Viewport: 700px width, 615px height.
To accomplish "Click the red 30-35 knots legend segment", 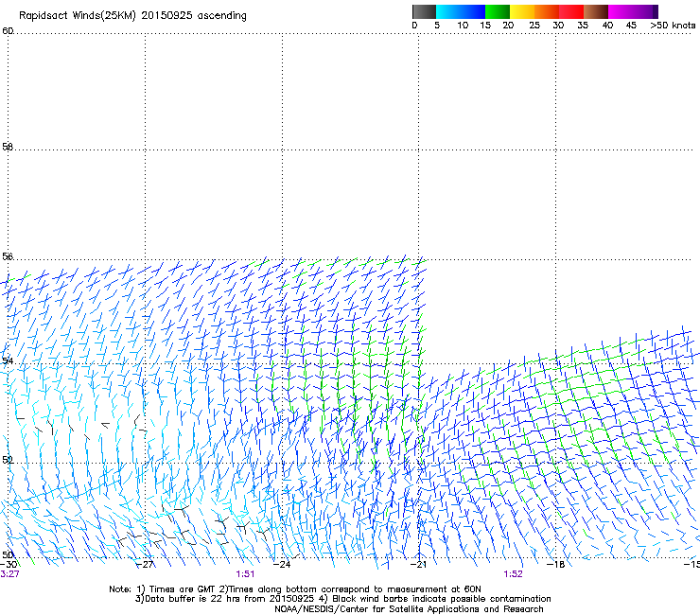I will click(x=571, y=11).
